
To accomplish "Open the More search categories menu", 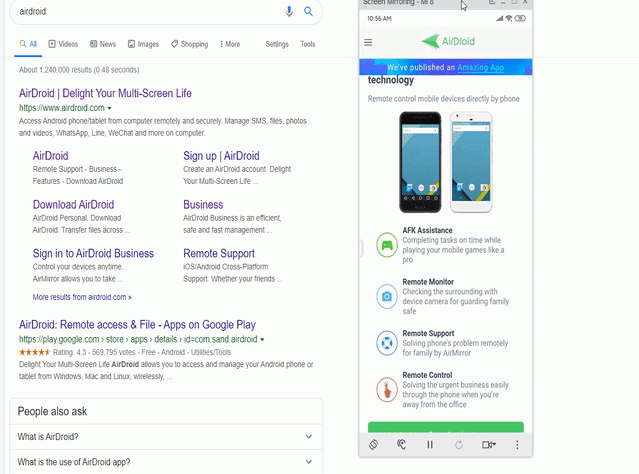I will click(x=230, y=44).
